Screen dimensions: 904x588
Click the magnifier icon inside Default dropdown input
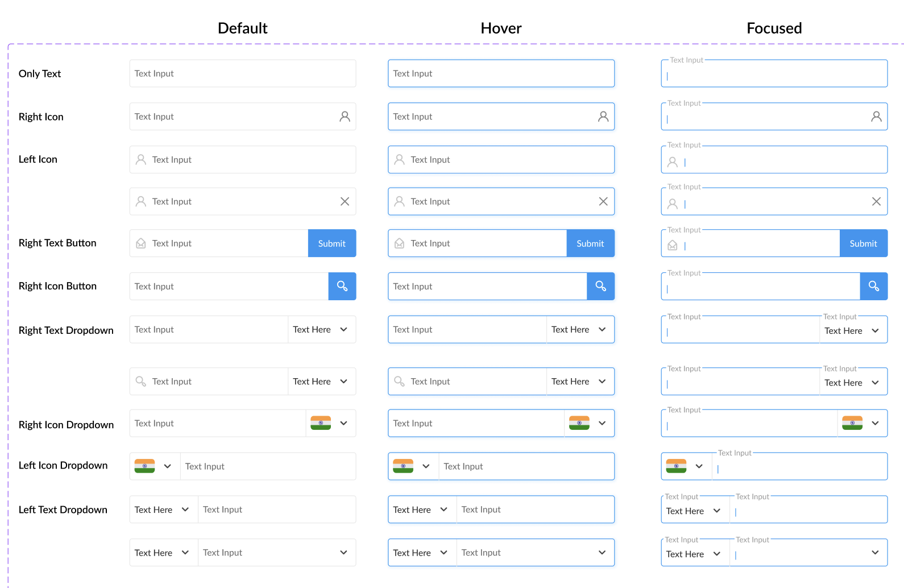(141, 382)
